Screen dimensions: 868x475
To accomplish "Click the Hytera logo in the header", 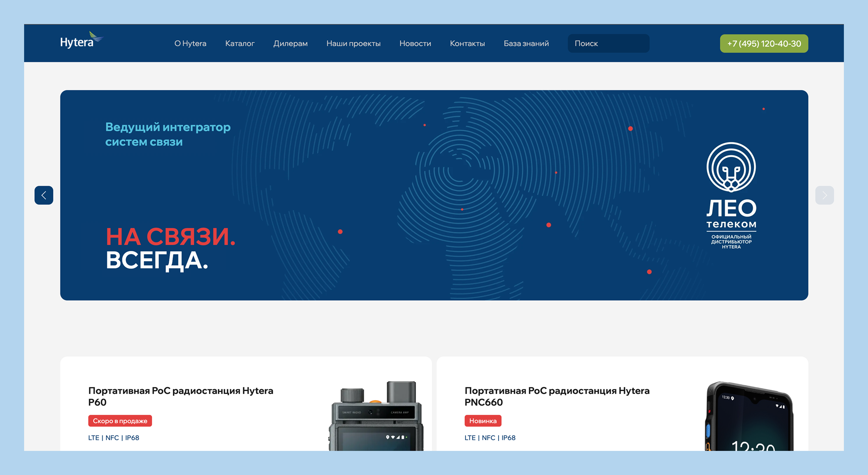I will [82, 41].
